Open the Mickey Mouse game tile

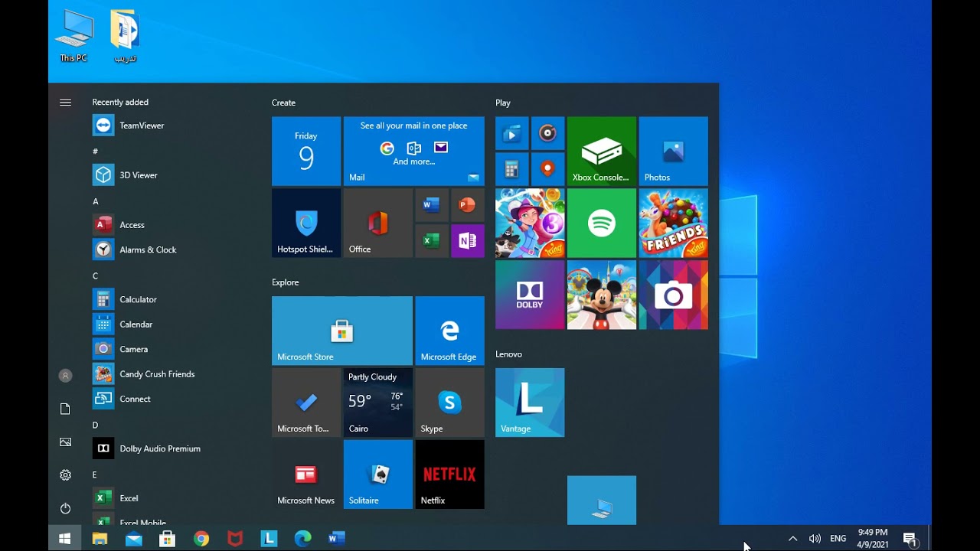(x=602, y=295)
